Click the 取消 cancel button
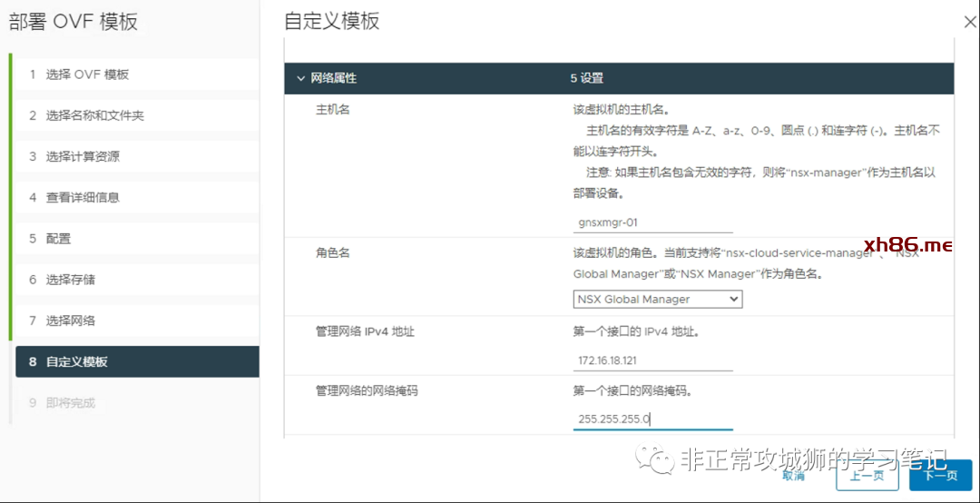The image size is (980, 503). point(793,475)
